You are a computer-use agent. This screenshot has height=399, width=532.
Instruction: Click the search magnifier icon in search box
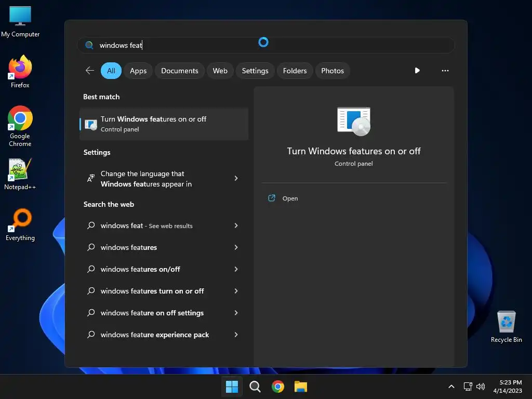(89, 45)
